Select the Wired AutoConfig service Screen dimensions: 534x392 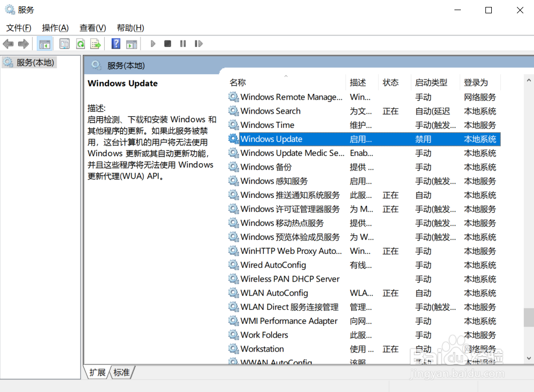[x=364, y=265]
